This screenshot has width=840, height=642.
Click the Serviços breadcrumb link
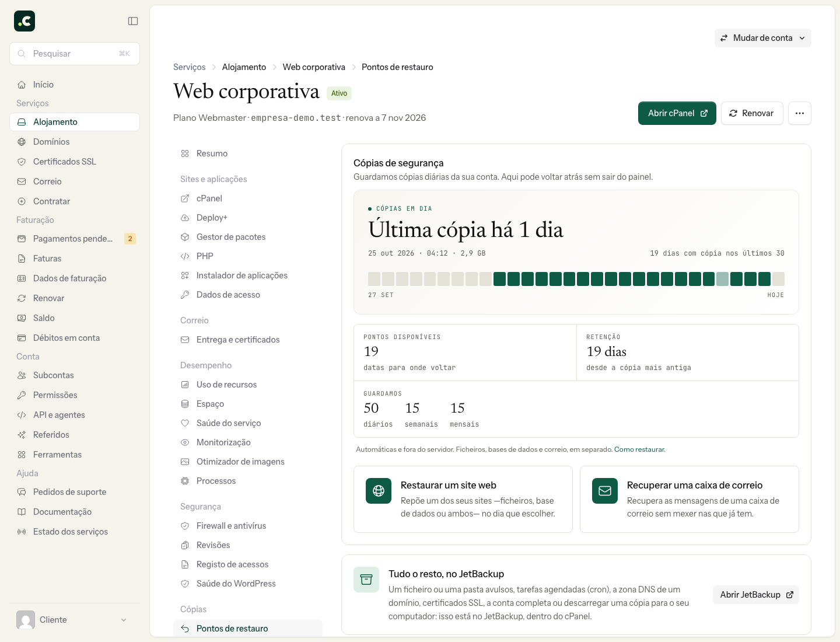190,67
